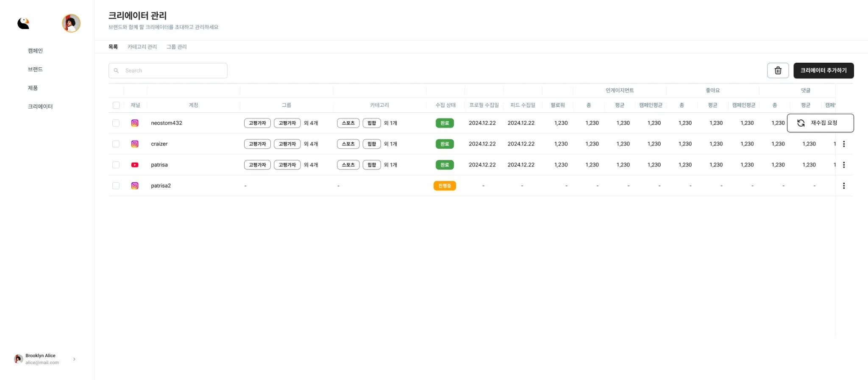The width and height of the screenshot is (868, 380).
Task: Open the three-dot menu for patrisa2
Action: [844, 186]
